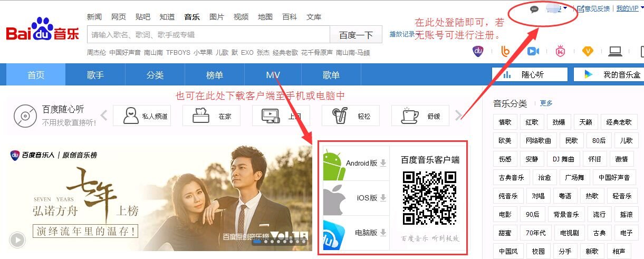Open the 贴吧 top link
Screen dimensions: 644x259
click(143, 17)
